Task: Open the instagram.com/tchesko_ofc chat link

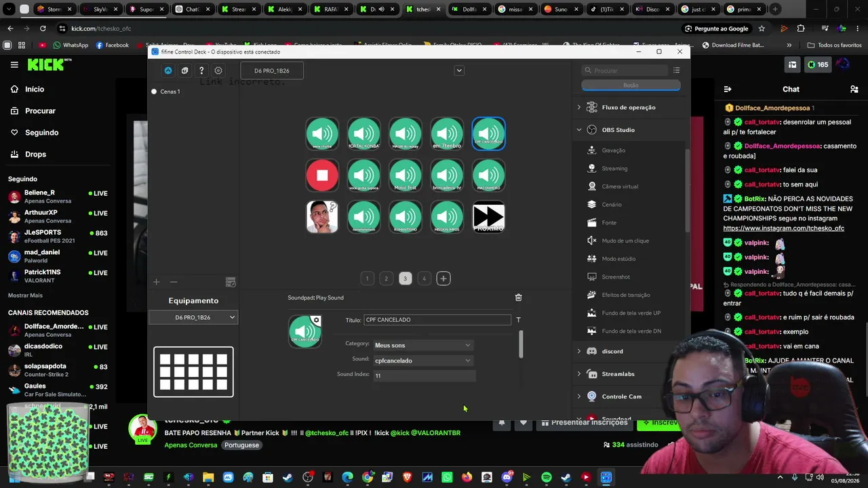Action: pos(783,228)
